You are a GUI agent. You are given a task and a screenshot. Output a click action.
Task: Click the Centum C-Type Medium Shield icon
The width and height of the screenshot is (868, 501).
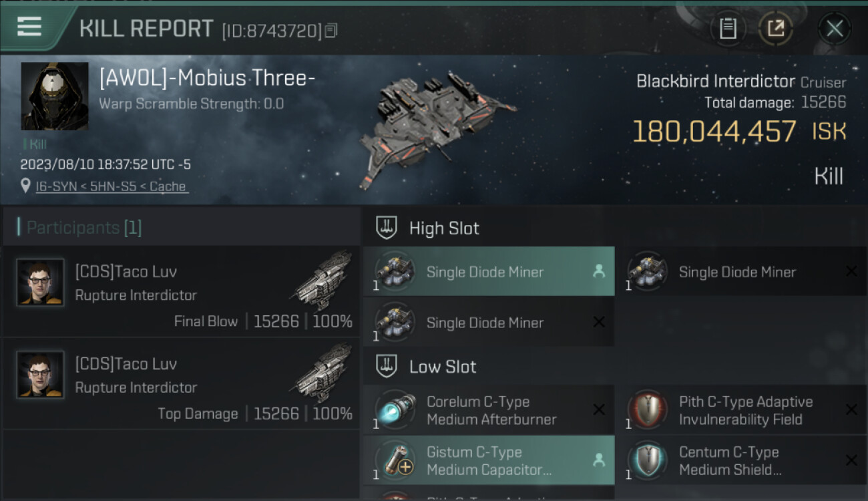(647, 461)
